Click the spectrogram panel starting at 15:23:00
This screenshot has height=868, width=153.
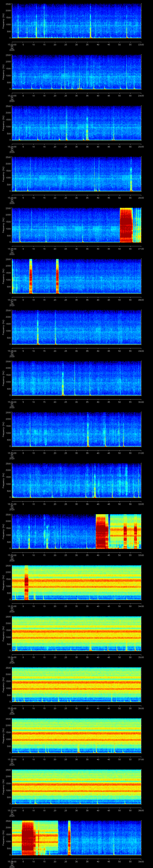tap(76, 72)
